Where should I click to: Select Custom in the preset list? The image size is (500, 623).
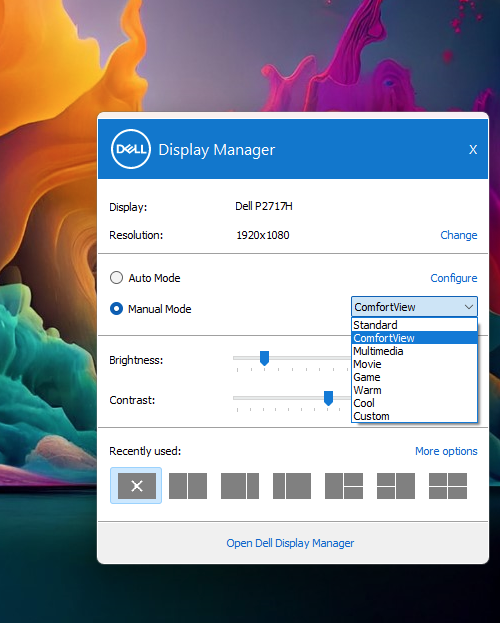coord(414,416)
